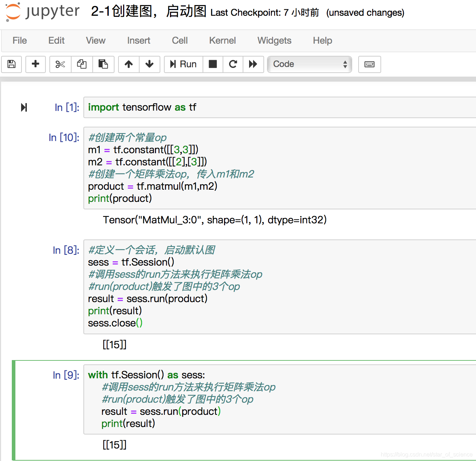Image resolution: width=476 pixels, height=461 pixels.
Task: Interrupt the kernel with stop icon
Action: (x=213, y=64)
